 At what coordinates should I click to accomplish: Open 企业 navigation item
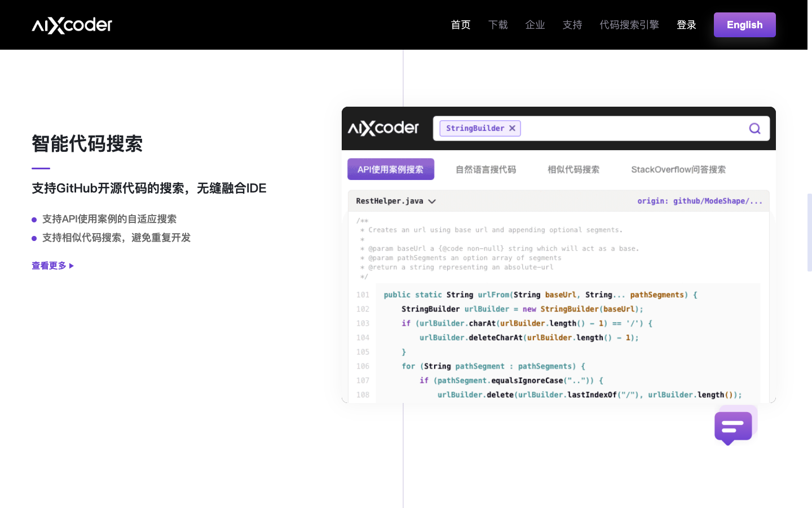[535, 25]
